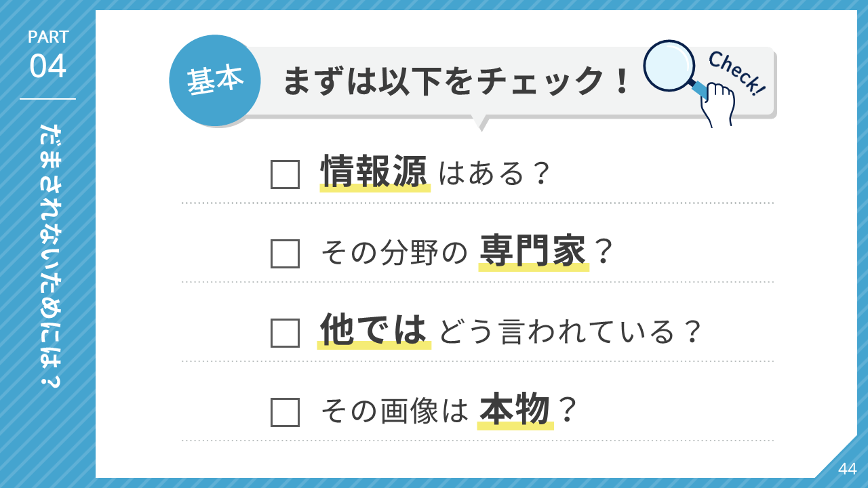Click the blue 基本 circle badge

coord(215,81)
